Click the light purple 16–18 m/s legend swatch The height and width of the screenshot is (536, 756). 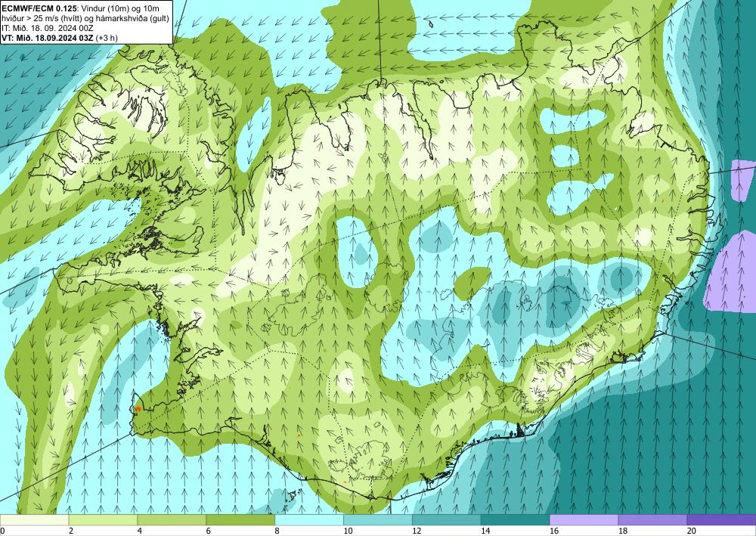(584, 519)
